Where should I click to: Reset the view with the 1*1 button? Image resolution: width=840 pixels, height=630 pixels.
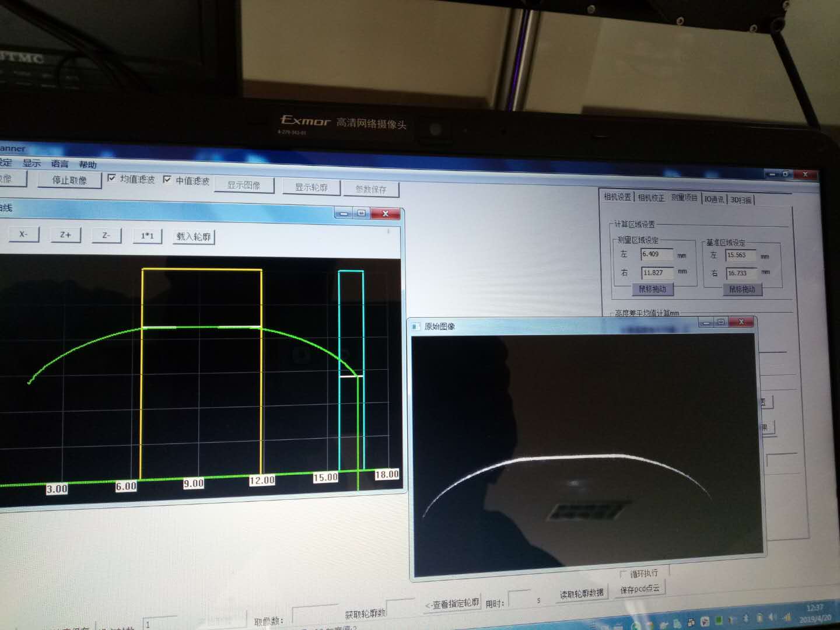147,236
